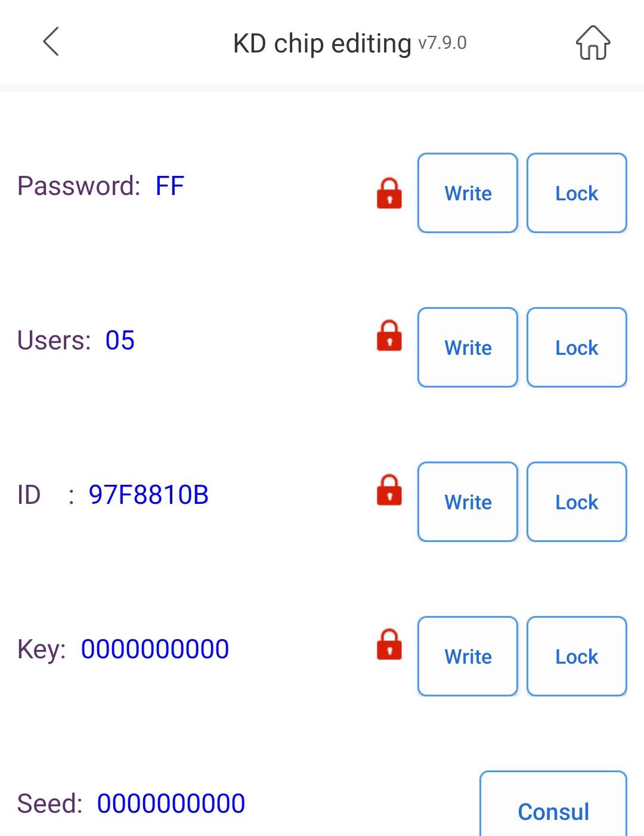Edit the Seed value 0000000000
The height and width of the screenshot is (836, 644).
[x=171, y=804]
